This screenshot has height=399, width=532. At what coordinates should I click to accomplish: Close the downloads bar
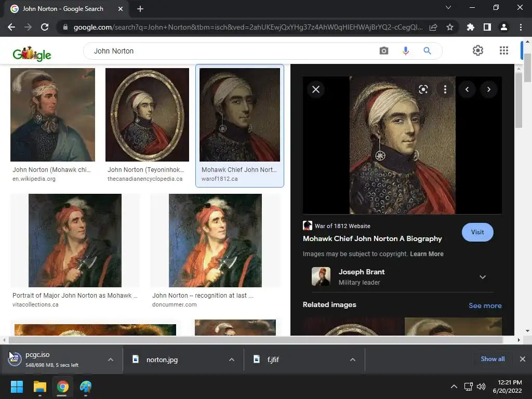[x=523, y=359]
